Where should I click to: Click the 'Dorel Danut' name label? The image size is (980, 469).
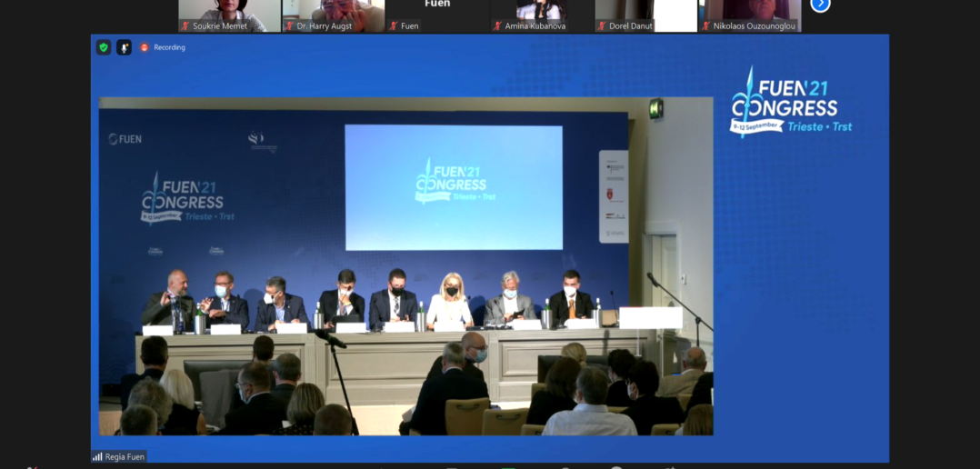631,26
